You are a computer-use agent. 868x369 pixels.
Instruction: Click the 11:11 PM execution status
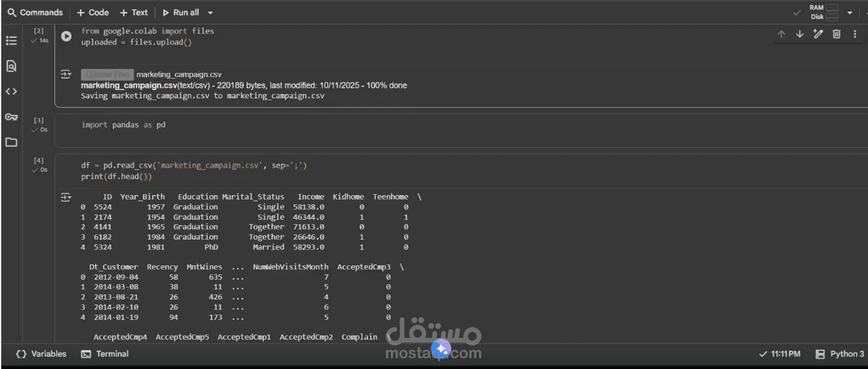click(x=779, y=354)
